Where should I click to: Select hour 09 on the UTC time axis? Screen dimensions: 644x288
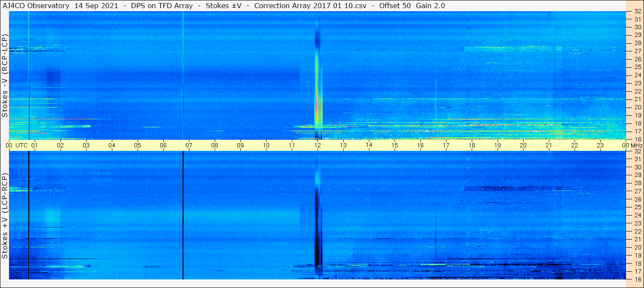[240, 145]
